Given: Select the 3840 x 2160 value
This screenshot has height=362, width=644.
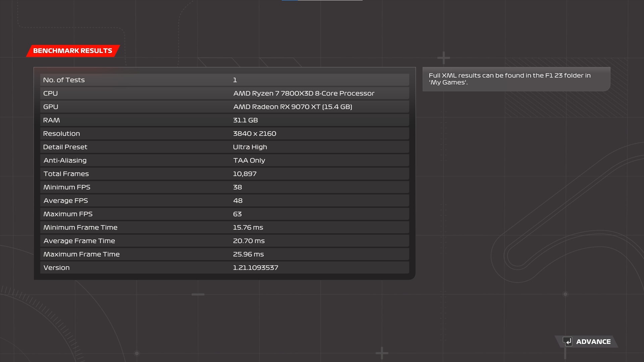Looking at the screenshot, I should pyautogui.click(x=255, y=134).
